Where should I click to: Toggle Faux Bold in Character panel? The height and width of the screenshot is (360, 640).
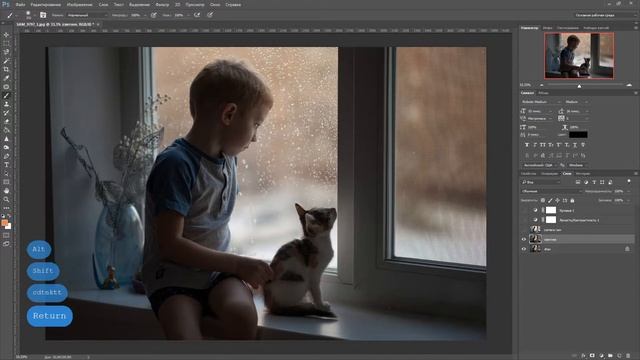point(527,145)
